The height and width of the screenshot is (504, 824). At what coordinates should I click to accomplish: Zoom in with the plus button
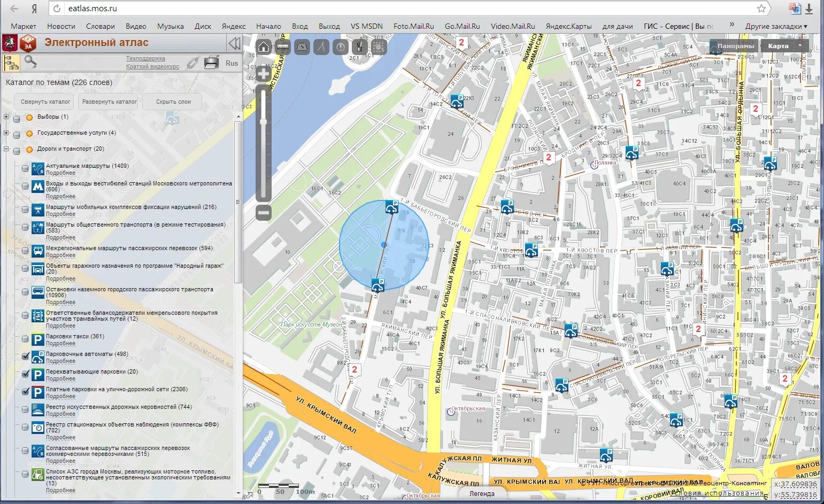click(x=263, y=73)
